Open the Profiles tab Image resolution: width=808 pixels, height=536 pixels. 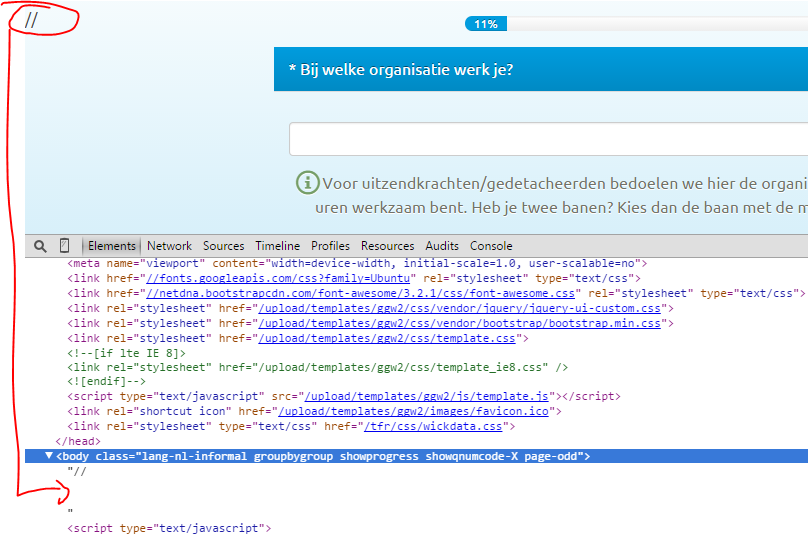(330, 246)
